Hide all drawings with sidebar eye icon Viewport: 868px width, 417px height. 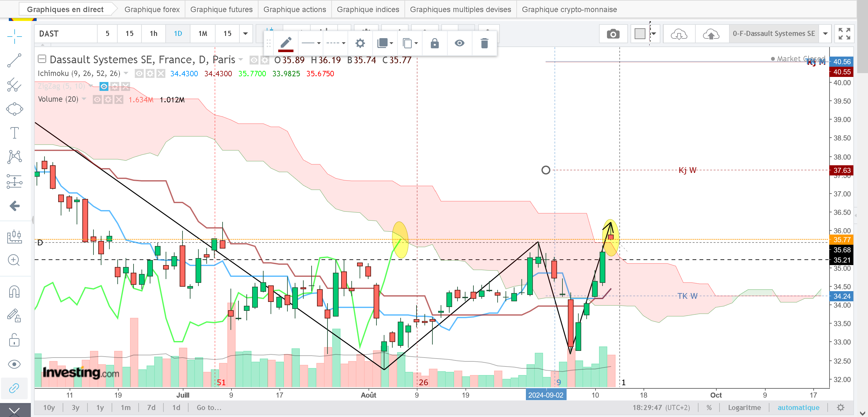click(x=14, y=364)
